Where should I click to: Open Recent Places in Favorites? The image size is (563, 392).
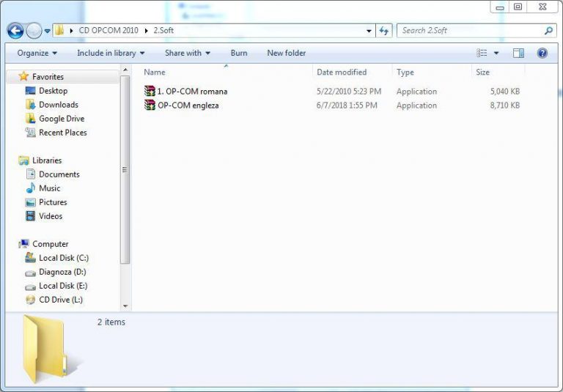[63, 133]
